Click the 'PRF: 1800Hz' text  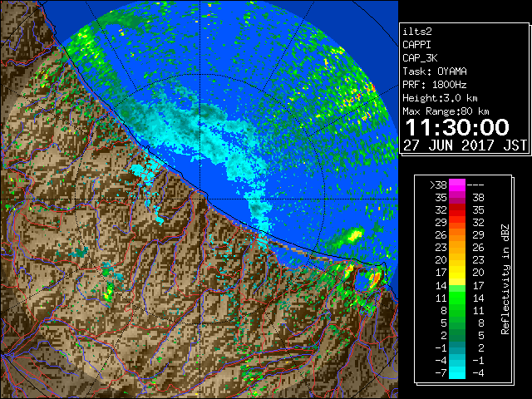click(435, 85)
